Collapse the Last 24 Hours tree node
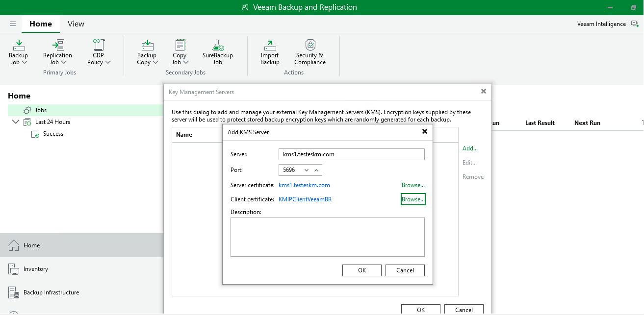 point(15,122)
